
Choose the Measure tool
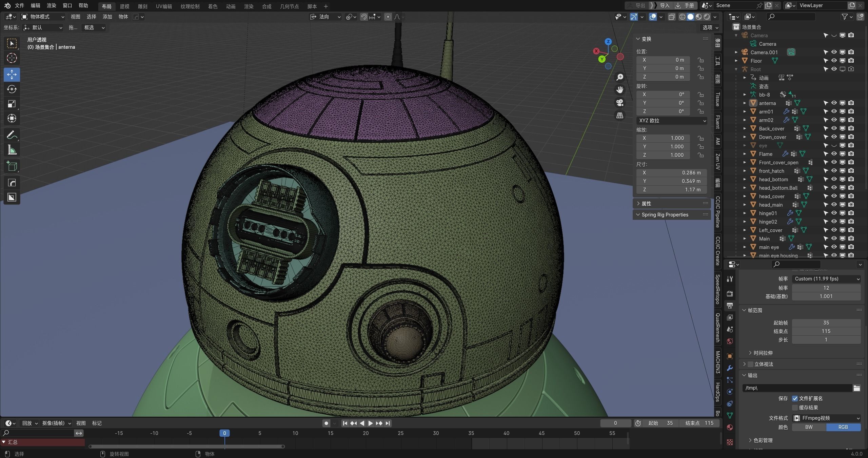[12, 150]
